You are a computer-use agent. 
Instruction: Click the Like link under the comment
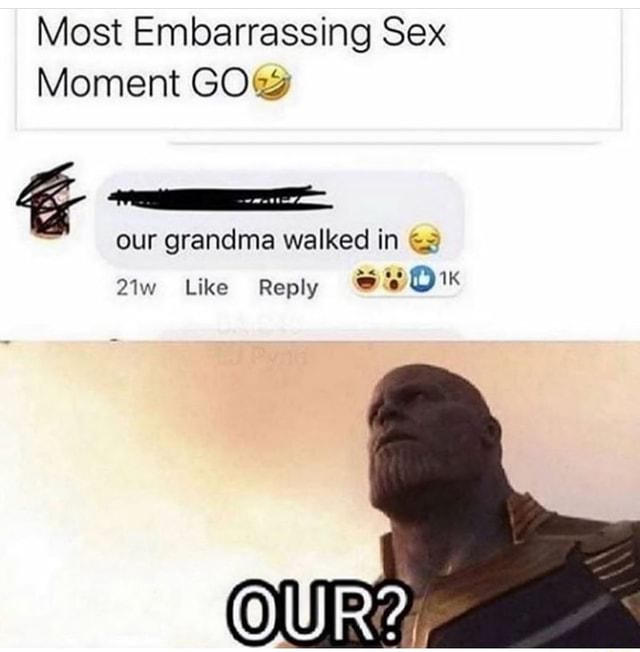[207, 287]
